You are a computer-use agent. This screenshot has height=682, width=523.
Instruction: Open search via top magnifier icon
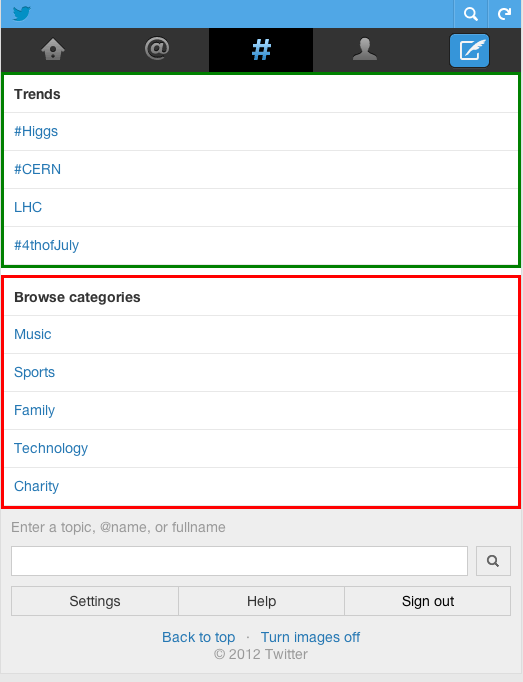pos(470,14)
